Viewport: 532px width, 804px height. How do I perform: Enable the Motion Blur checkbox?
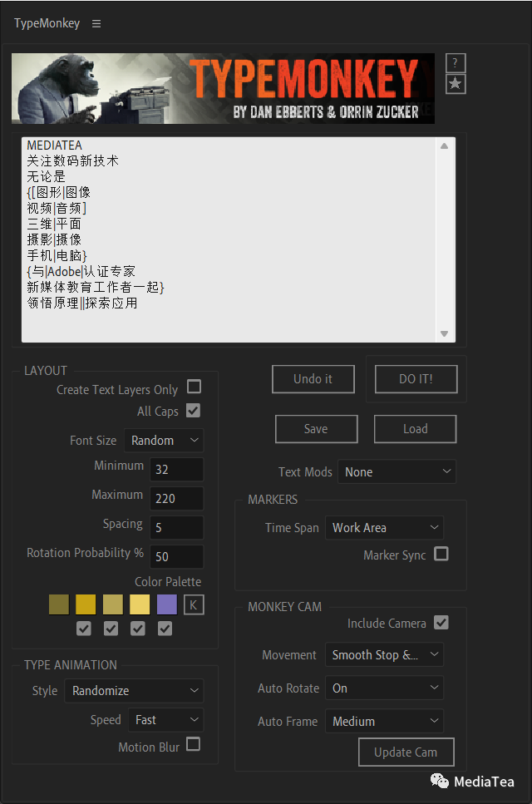point(193,744)
